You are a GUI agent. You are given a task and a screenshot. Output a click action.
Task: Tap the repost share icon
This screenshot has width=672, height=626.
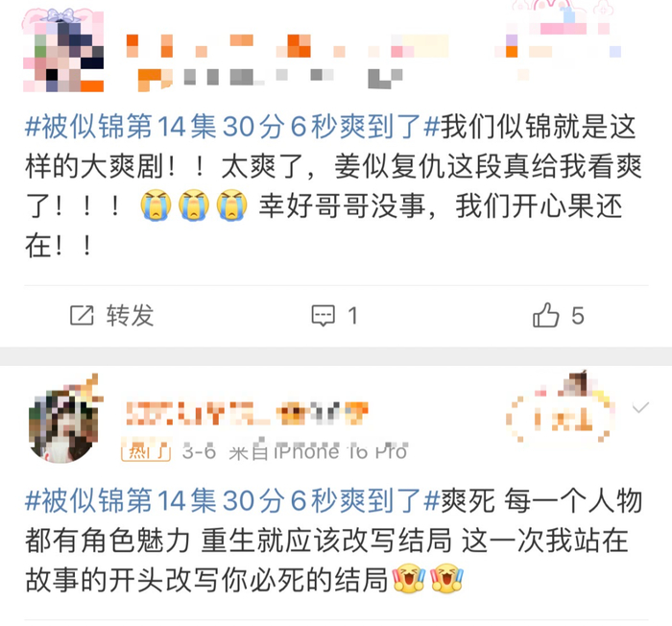pyautogui.click(x=82, y=316)
